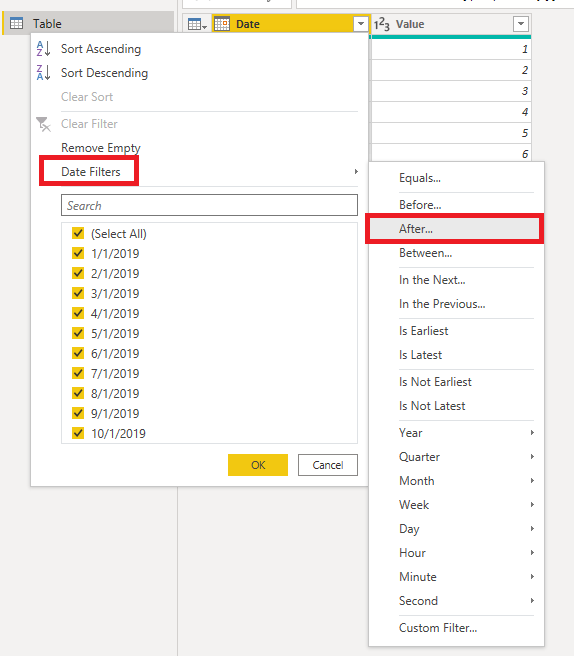Confirm the filter with OK button
This screenshot has width=574, height=656.
point(258,465)
